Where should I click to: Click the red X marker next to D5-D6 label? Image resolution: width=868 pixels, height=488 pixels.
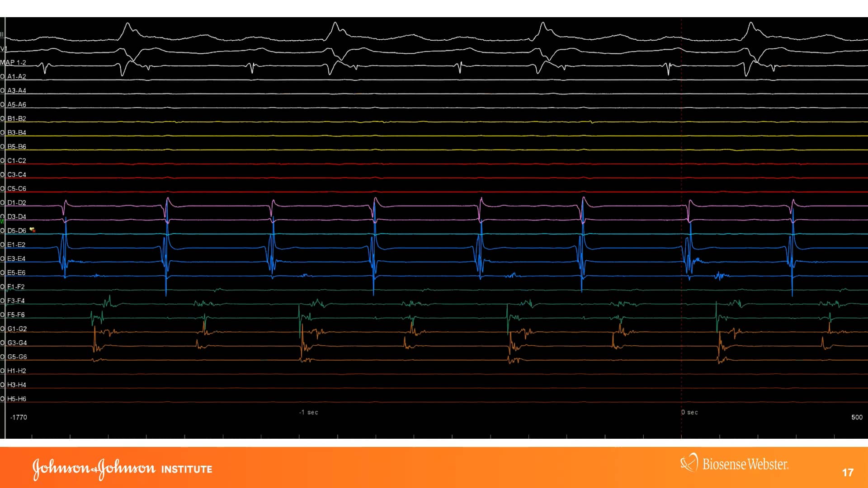pyautogui.click(x=34, y=232)
